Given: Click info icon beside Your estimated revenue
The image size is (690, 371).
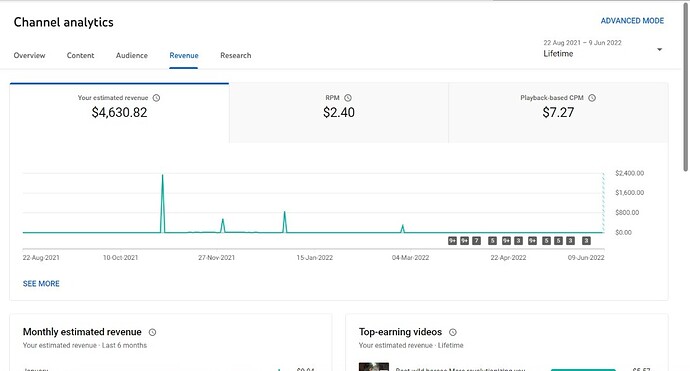Looking at the screenshot, I should pyautogui.click(x=156, y=98).
